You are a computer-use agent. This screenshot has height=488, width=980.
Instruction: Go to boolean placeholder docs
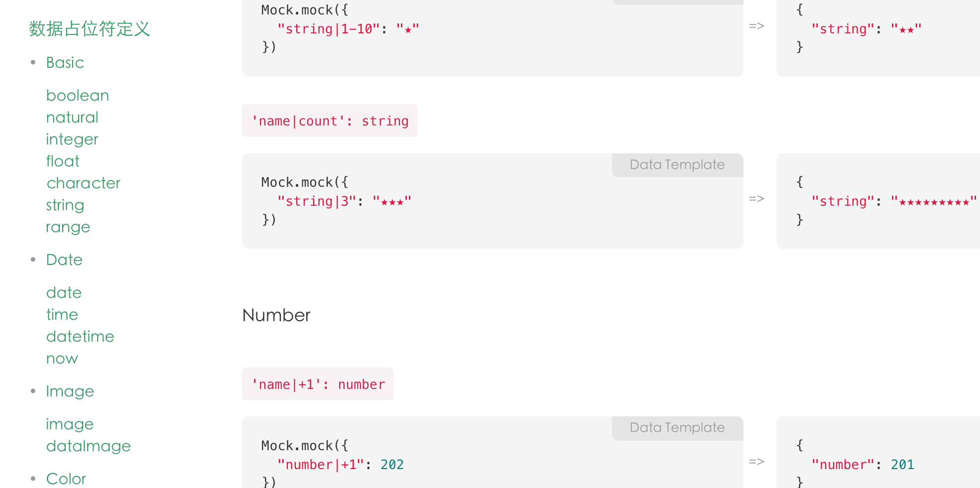77,96
